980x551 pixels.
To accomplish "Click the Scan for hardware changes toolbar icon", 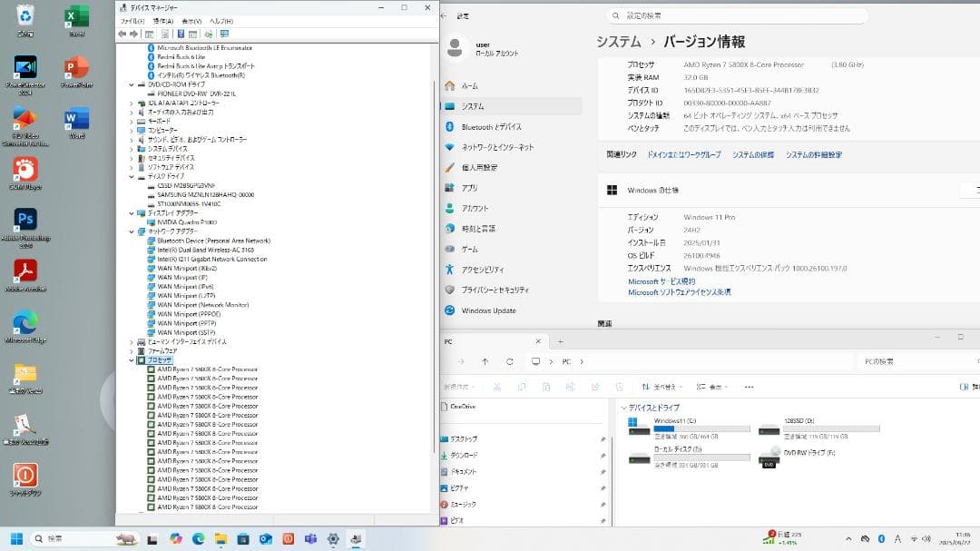I will (208, 34).
